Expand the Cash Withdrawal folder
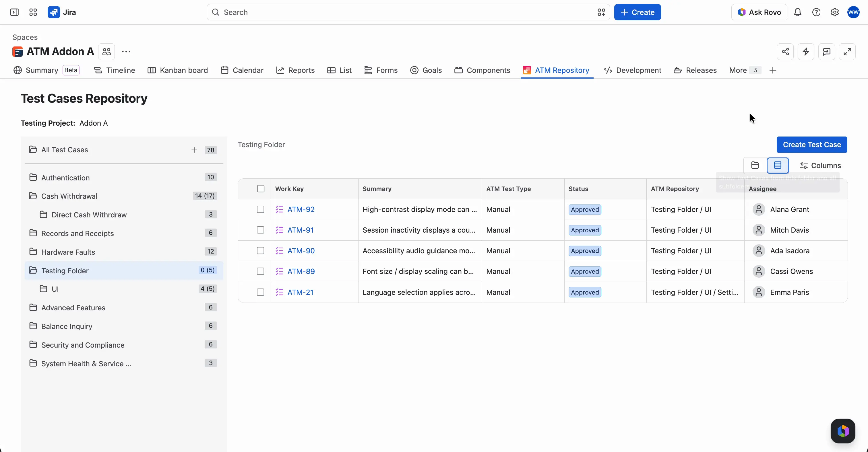This screenshot has width=868, height=452. pos(124,196)
